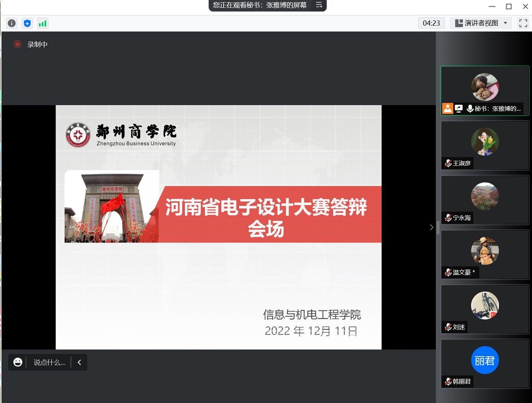Open the blue security shield icon

pyautogui.click(x=27, y=23)
